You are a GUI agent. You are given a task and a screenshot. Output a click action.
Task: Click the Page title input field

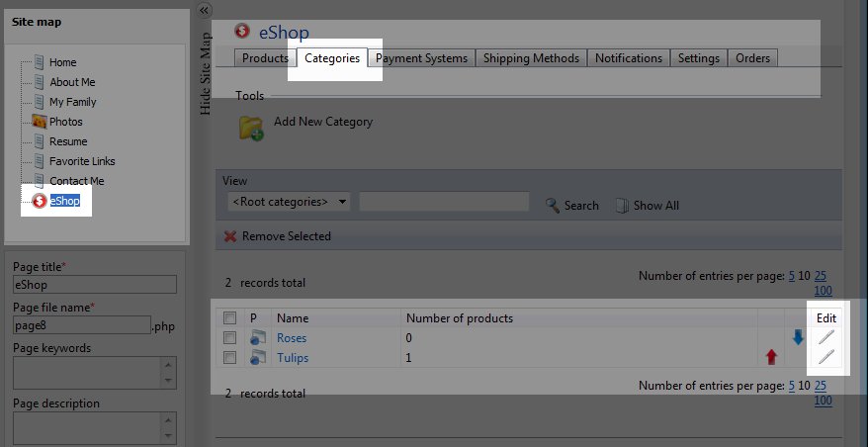coord(94,285)
